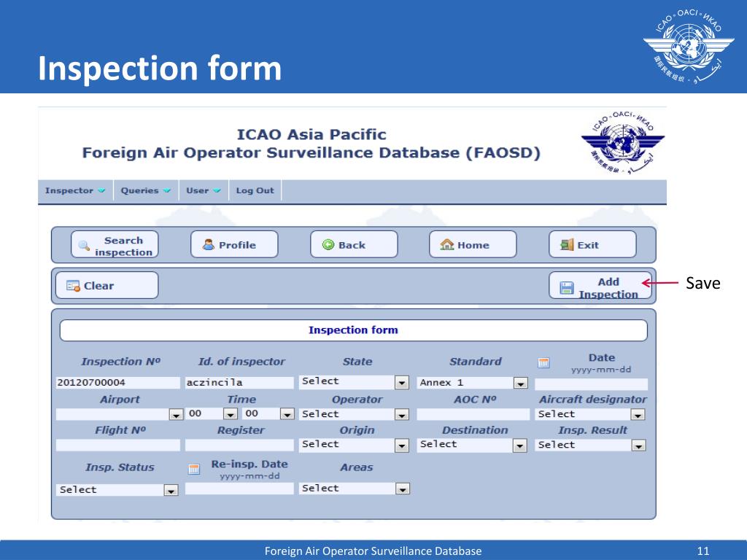The width and height of the screenshot is (747, 560).
Task: Click the Flight Nº input field
Action: (118, 446)
